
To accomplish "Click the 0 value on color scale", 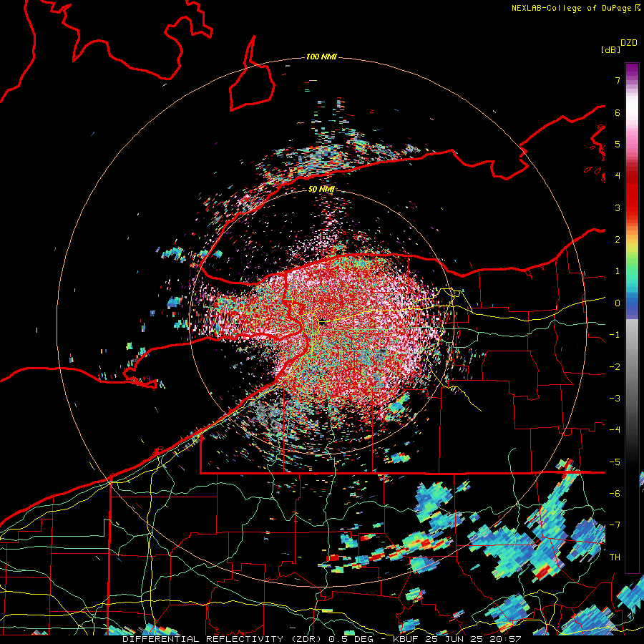I will (618, 303).
